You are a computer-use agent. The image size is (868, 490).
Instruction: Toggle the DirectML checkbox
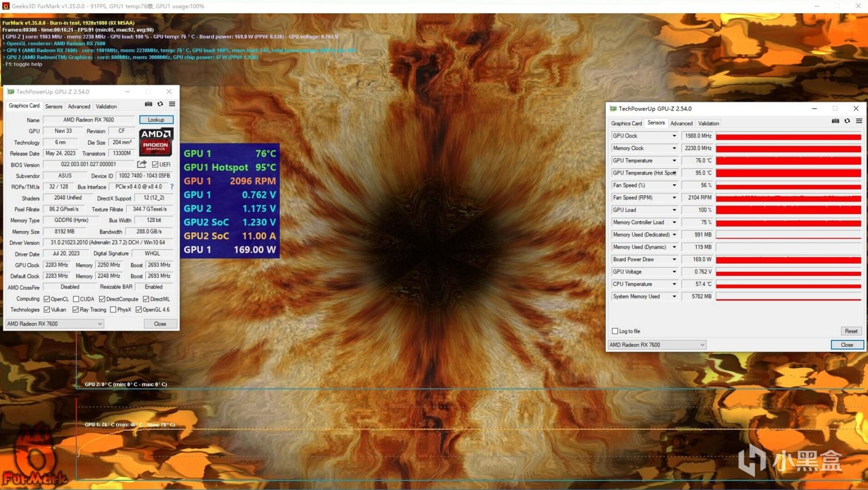tap(146, 299)
